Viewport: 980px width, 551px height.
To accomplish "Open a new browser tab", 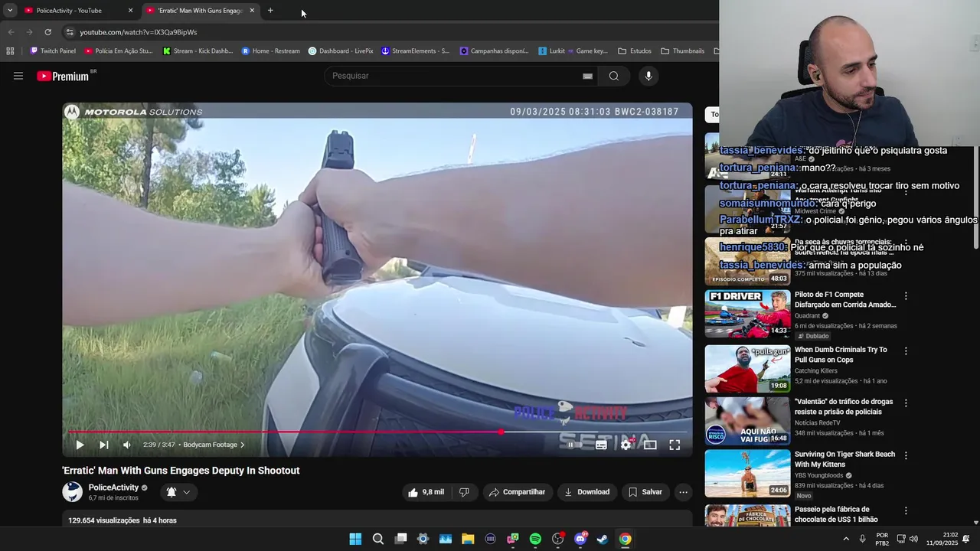I will coord(270,11).
